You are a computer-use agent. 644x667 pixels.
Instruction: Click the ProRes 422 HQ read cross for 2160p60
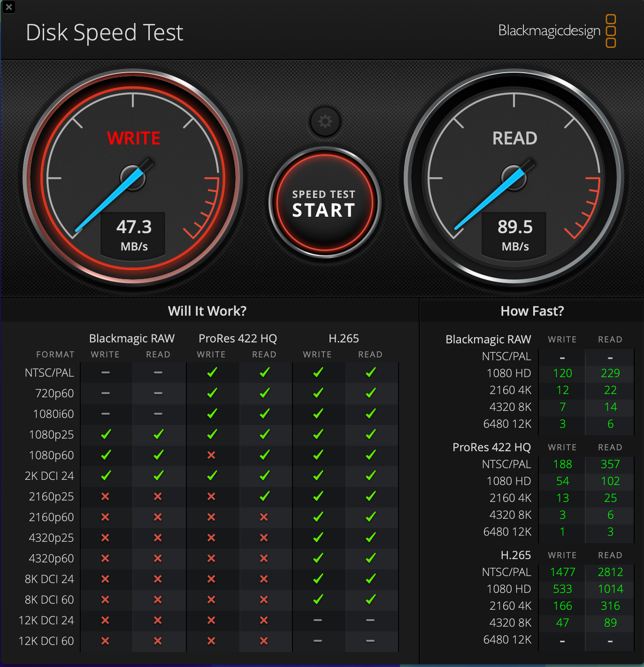pos(264,517)
